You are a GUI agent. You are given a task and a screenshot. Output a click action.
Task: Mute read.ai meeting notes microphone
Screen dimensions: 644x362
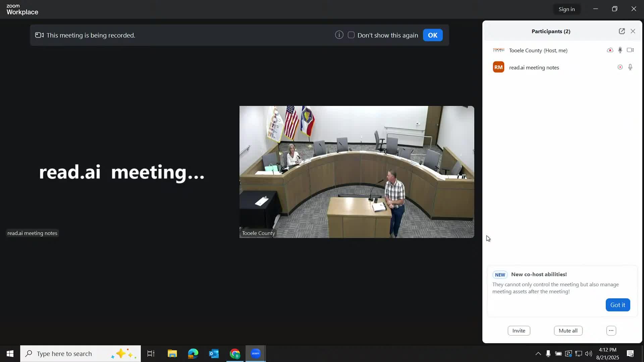[x=630, y=67]
